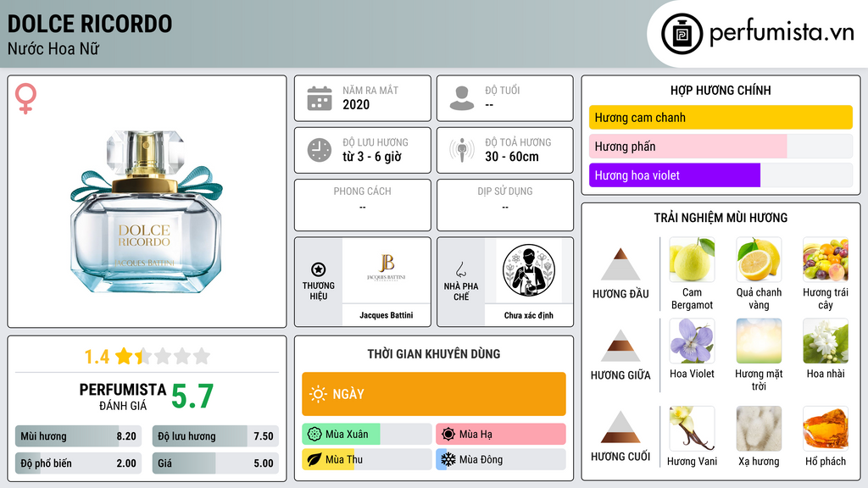Screen dimensions: 868x488
Task: Click the Mùa Hạ season bar
Action: click(x=501, y=435)
